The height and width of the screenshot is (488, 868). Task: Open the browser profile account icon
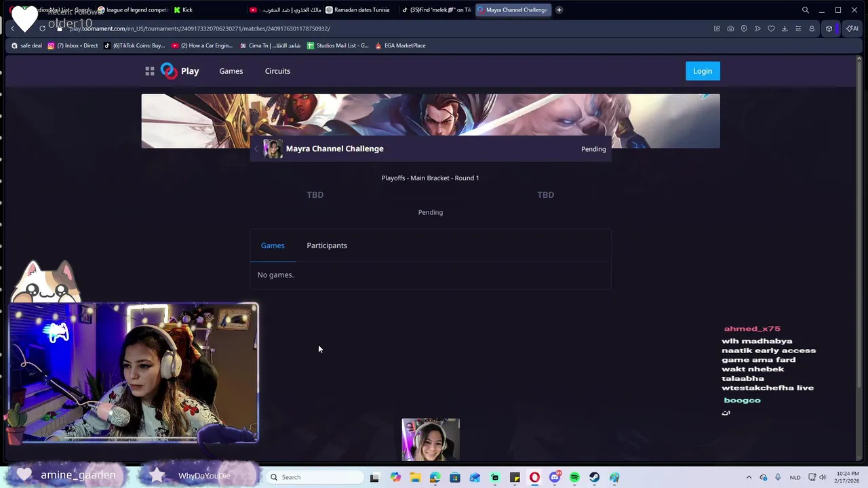812,28
